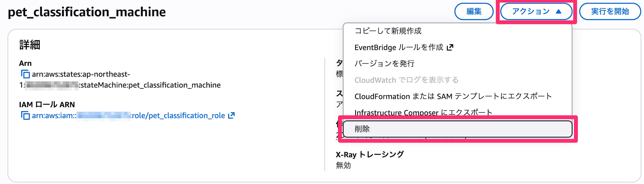Click external link icon after pet_classification_role
Image resolution: width=644 pixels, height=184 pixels.
231,116
